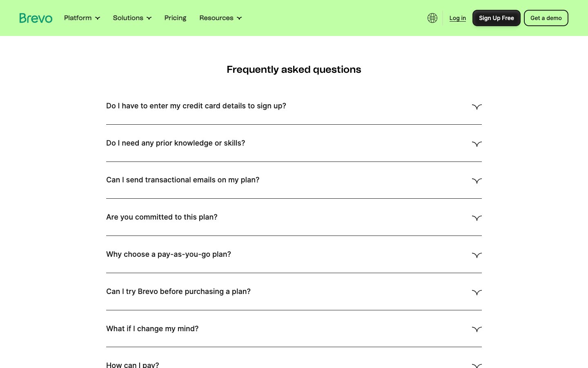Expand try Brevo question chevron

(477, 292)
